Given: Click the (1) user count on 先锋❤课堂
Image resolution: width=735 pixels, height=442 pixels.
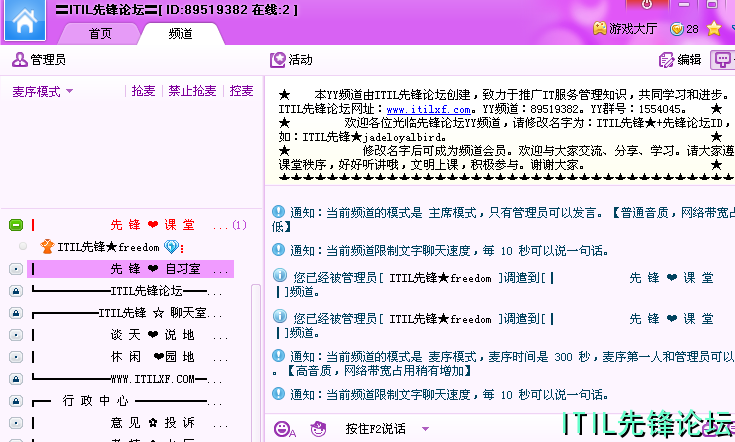Looking at the screenshot, I should coord(239,225).
